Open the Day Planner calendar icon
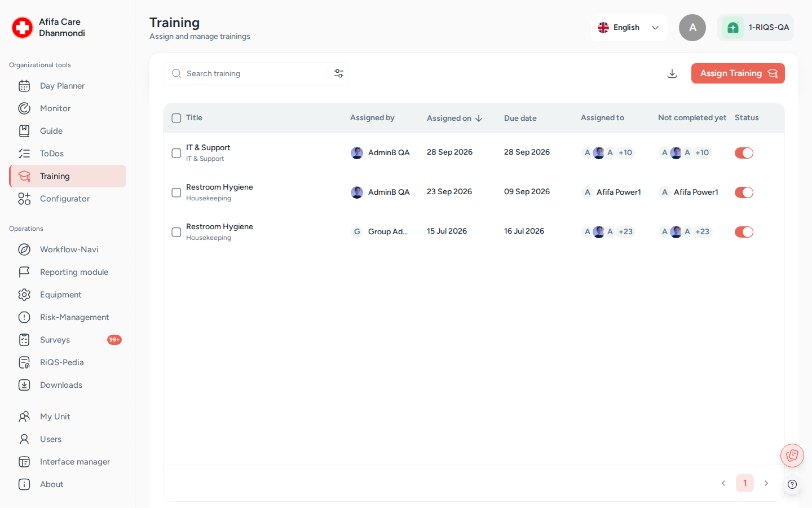 pos(24,86)
